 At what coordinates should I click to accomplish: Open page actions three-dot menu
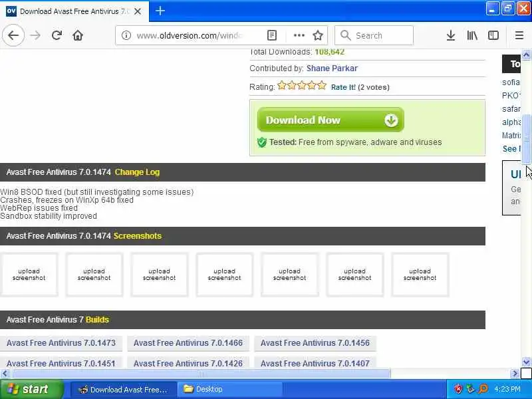[x=299, y=35]
